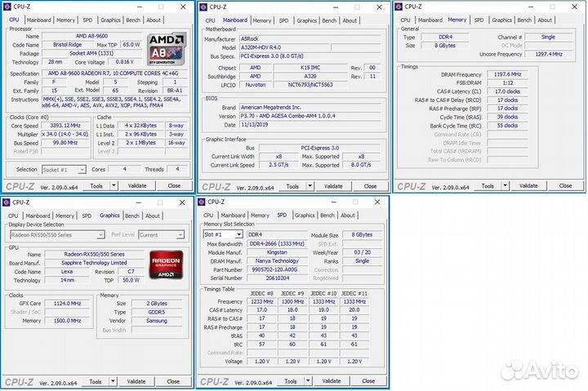The height and width of the screenshot is (391, 588).
Task: Close the CPU tab window with X
Action: pos(183,7)
